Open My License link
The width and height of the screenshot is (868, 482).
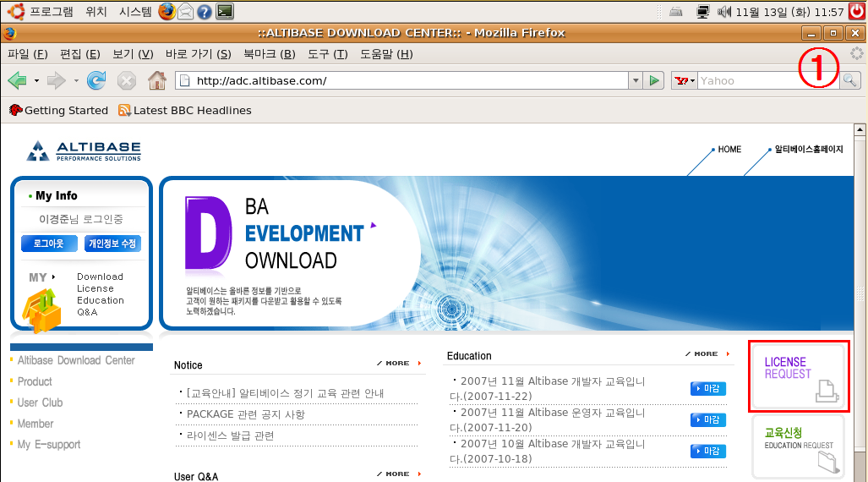(96, 288)
